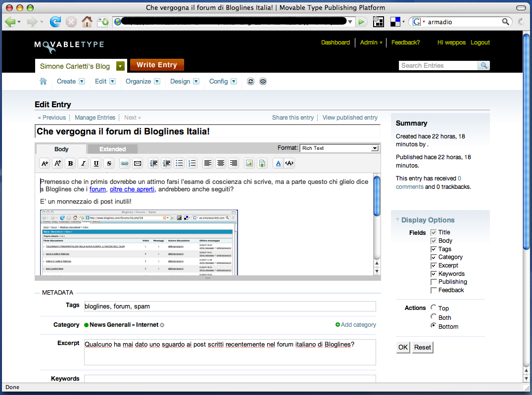Open Manage Entries

click(x=95, y=118)
